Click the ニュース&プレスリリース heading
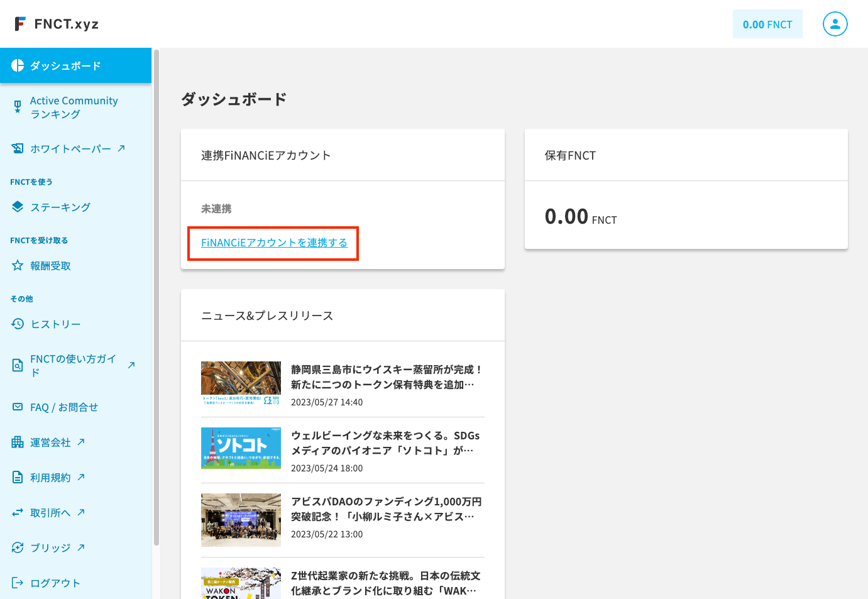 point(267,316)
